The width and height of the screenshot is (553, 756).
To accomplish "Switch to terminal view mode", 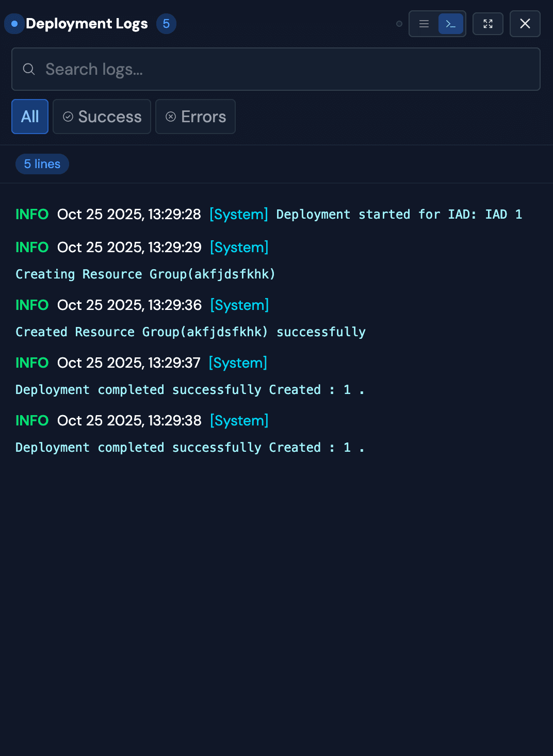I will (x=450, y=24).
